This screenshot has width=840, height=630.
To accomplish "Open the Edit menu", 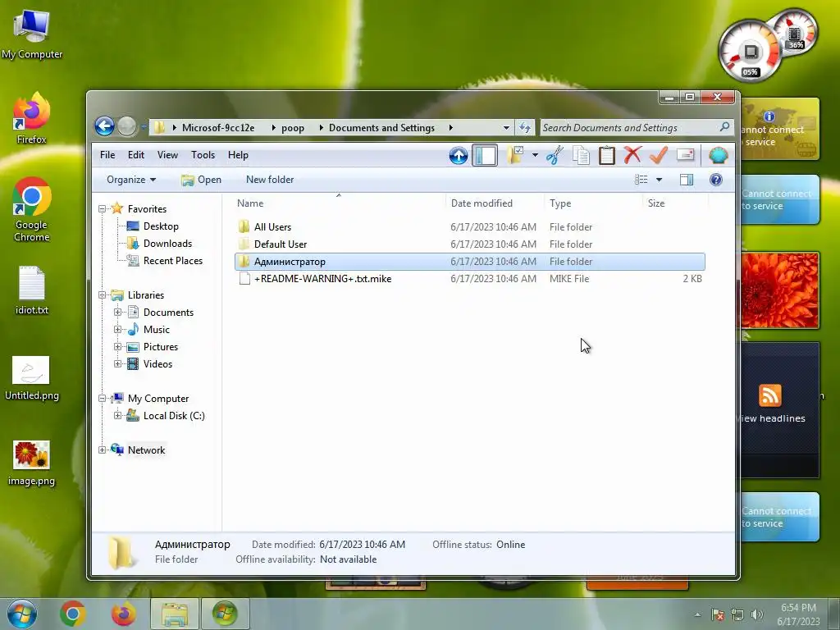I will point(135,155).
